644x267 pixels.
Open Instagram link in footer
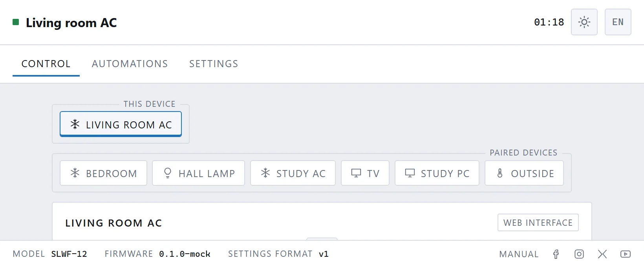click(579, 254)
